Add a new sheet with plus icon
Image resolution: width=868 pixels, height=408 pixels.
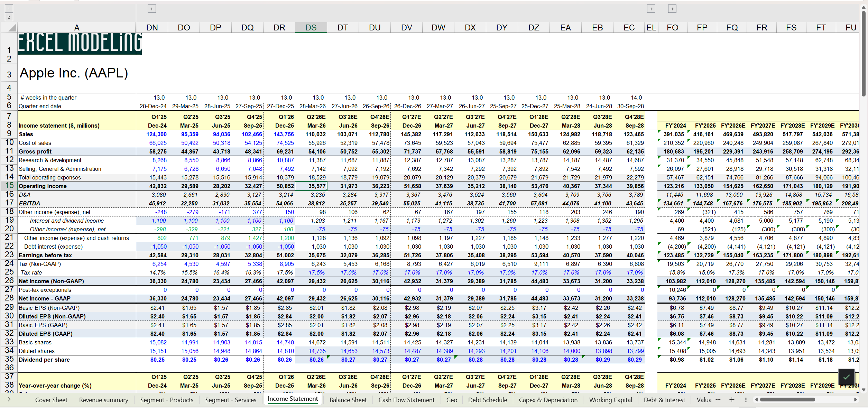732,400
